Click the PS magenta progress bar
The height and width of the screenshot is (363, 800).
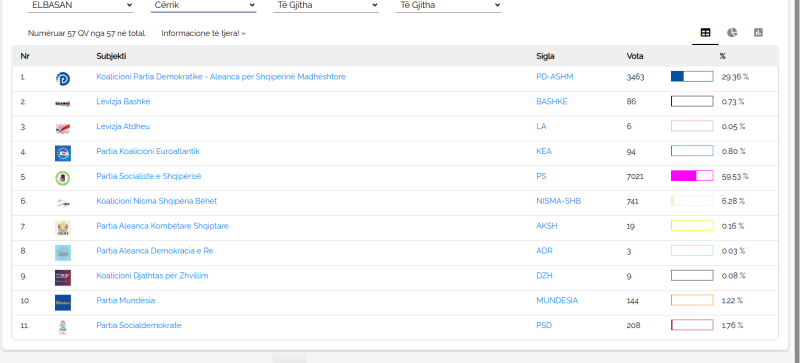(x=692, y=176)
